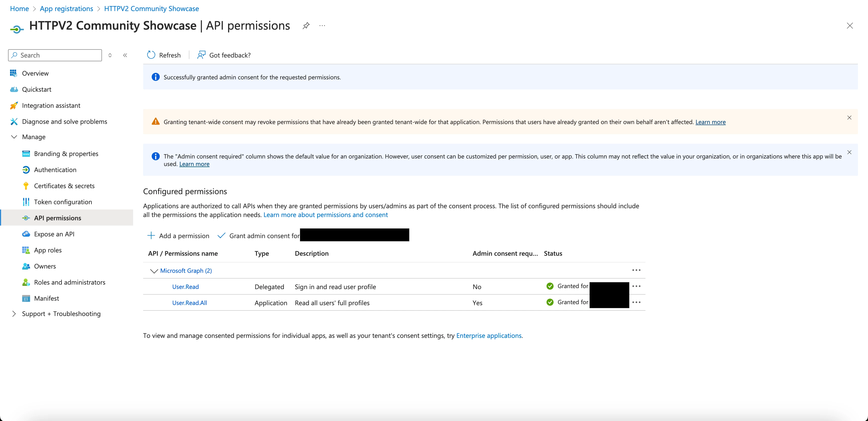Select API permissions in sidebar
Image resolution: width=868 pixels, height=421 pixels.
pos(67,218)
